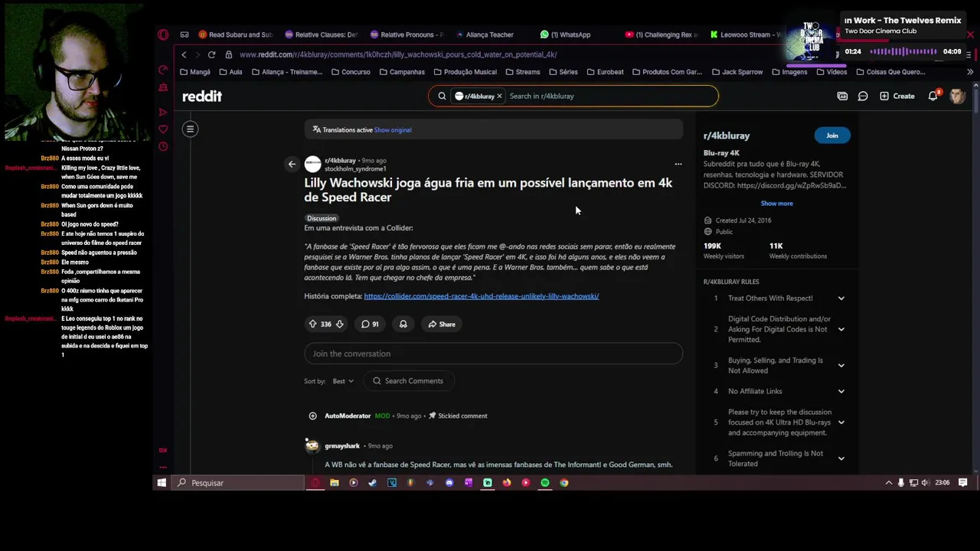
Task: Open the Discussion flair tag
Action: (x=322, y=218)
